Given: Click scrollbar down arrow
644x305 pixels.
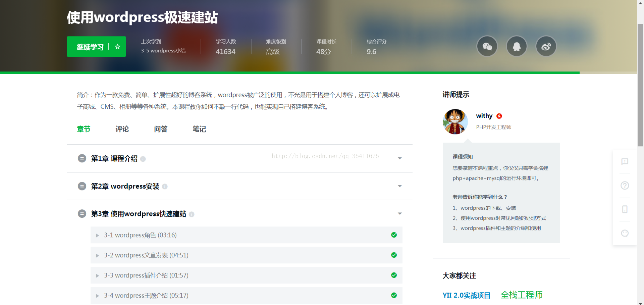Looking at the screenshot, I should click(640, 303).
